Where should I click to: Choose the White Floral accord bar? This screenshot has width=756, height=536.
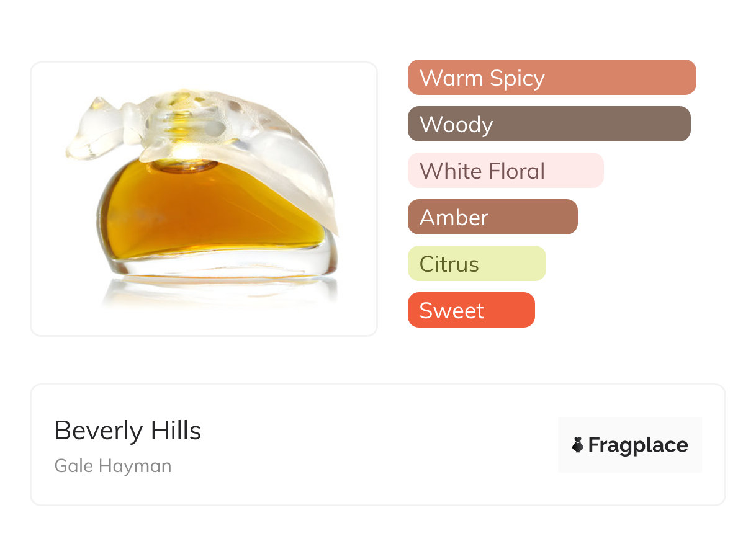(505, 171)
